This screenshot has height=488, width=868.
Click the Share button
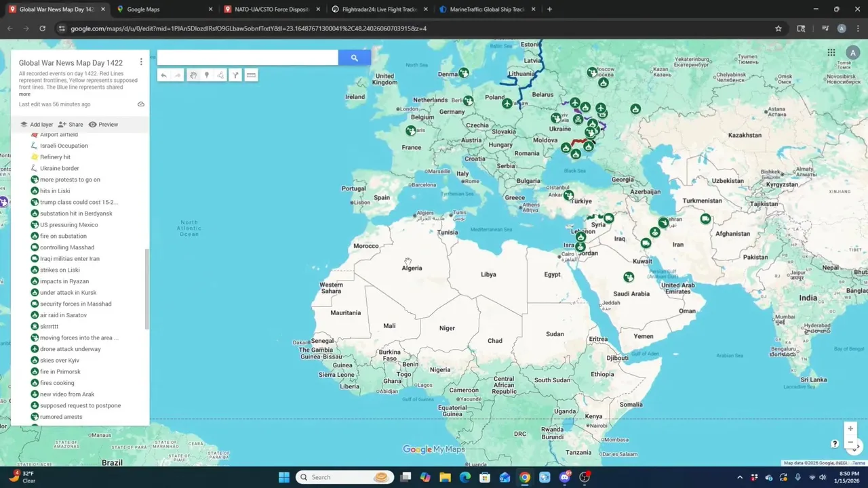click(71, 125)
